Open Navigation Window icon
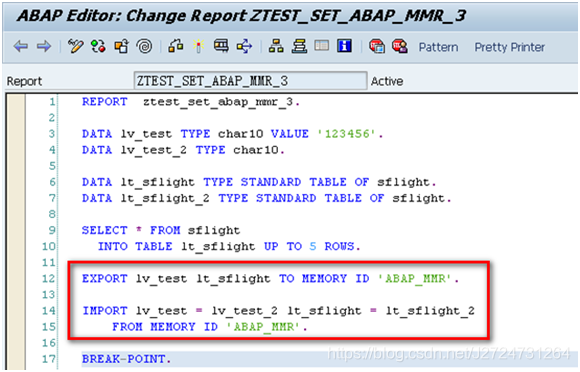This screenshot has width=580, height=372. [x=299, y=47]
